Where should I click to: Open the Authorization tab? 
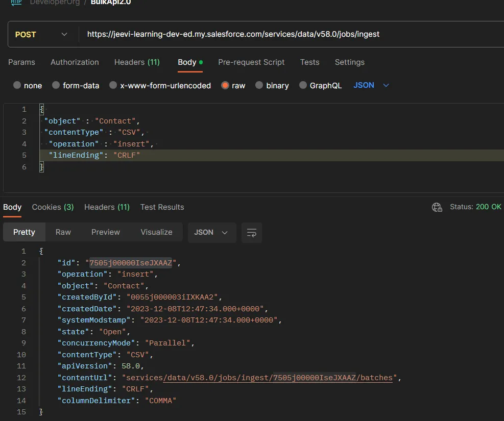[x=75, y=62]
